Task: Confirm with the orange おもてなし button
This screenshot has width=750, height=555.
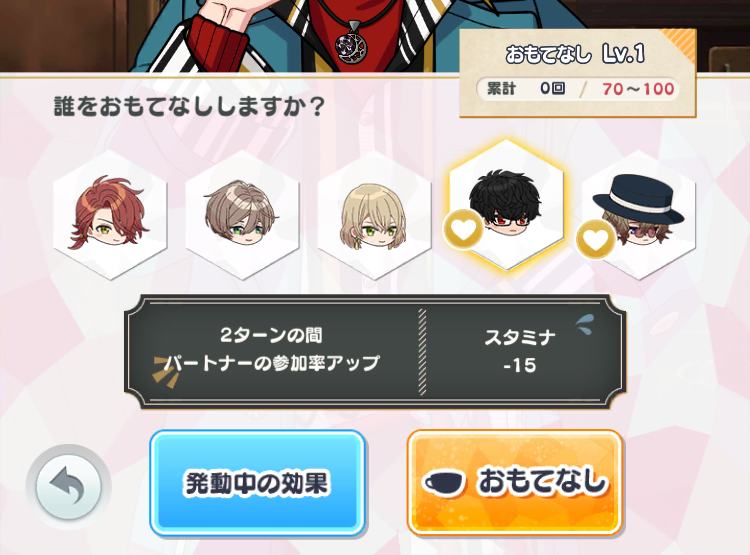Action: pos(514,482)
